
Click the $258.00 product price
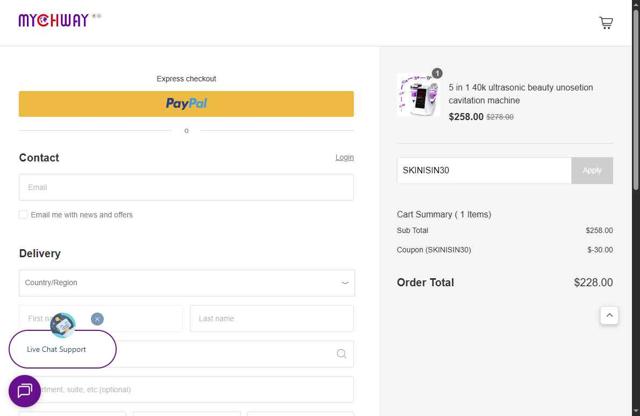[466, 117]
